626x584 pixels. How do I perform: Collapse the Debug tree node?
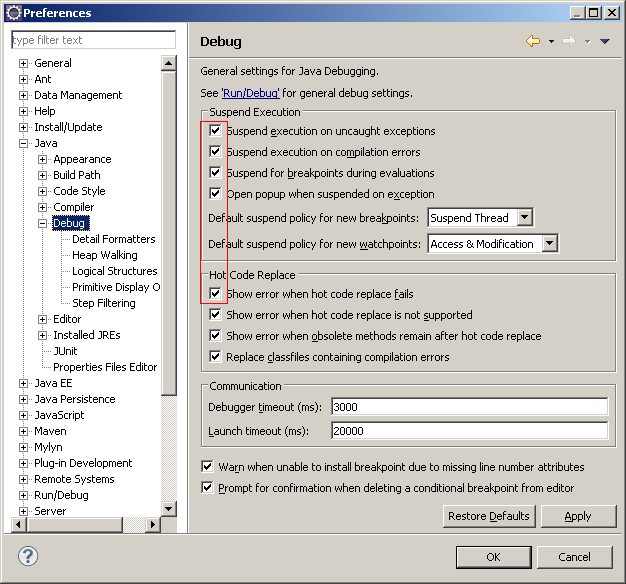[x=42, y=224]
